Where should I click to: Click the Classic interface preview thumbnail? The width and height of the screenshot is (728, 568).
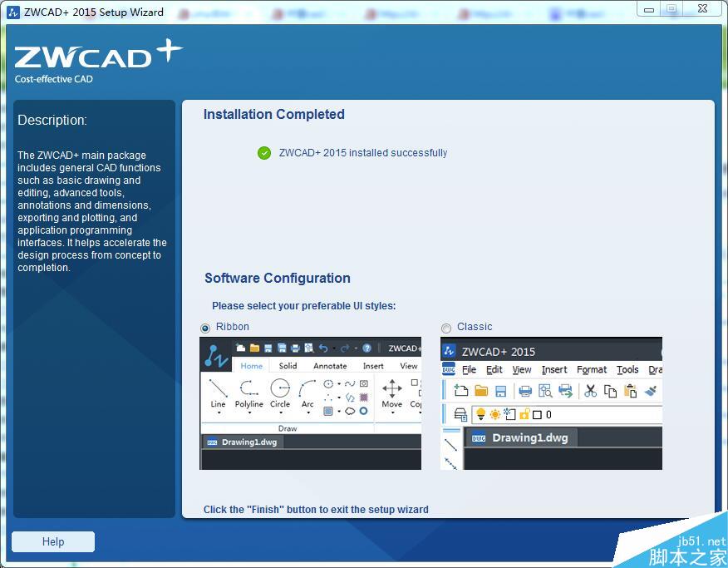(x=551, y=403)
